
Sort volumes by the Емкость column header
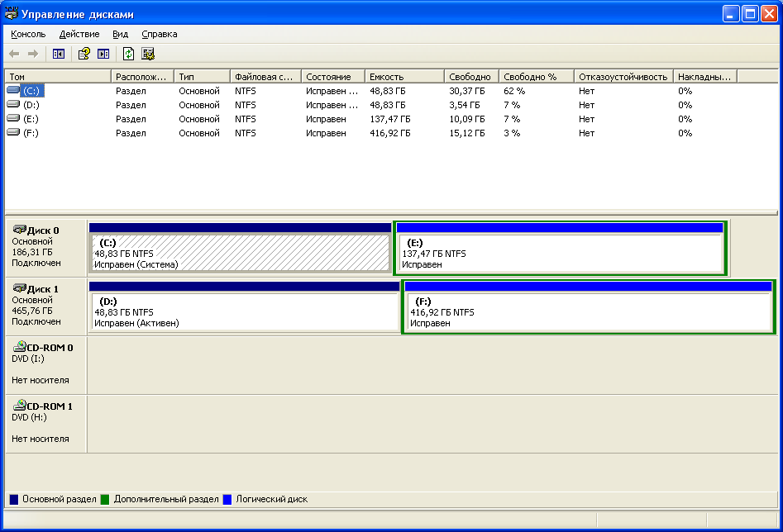(403, 77)
